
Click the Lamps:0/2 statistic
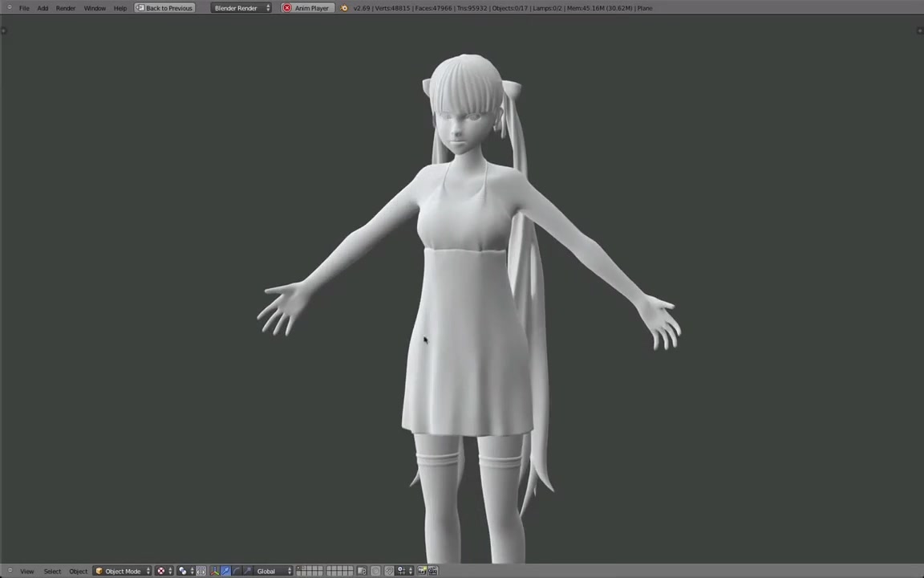click(547, 8)
